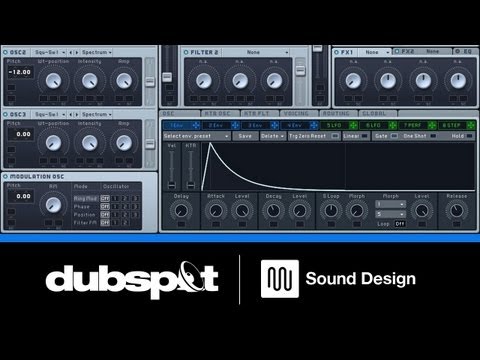Click the 4 Env modulation crosshair handle

[x=314, y=125]
